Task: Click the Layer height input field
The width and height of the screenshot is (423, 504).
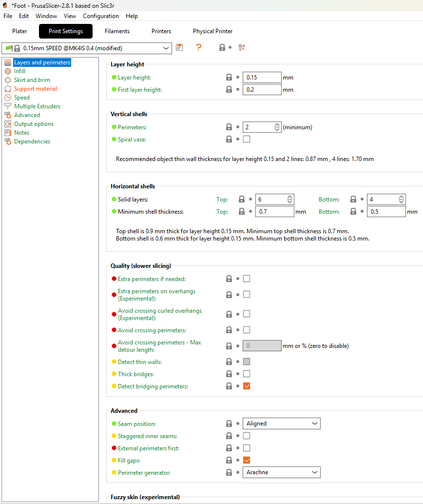Action: click(x=262, y=78)
